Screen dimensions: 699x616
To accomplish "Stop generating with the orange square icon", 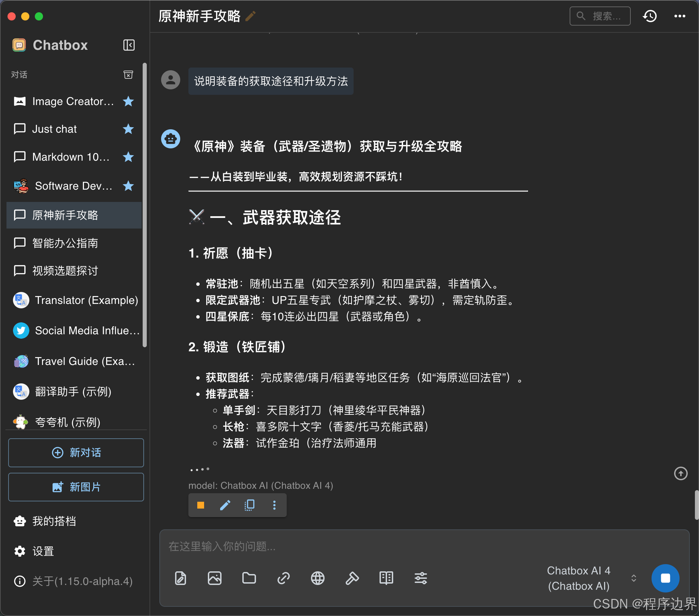I will 201,505.
